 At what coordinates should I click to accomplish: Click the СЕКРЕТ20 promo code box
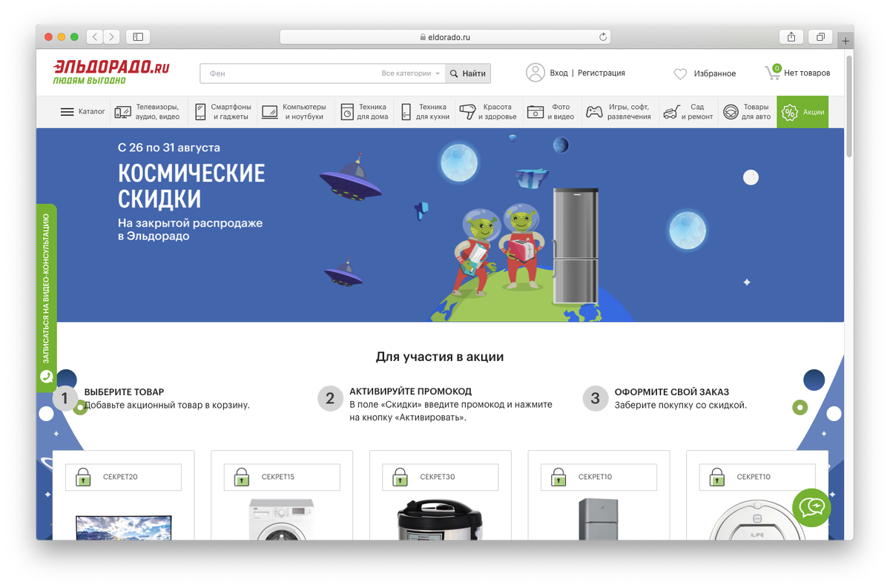(123, 477)
